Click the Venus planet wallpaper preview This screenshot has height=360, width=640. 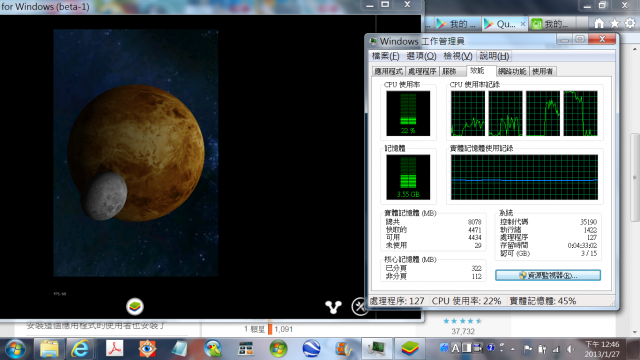coord(136,153)
